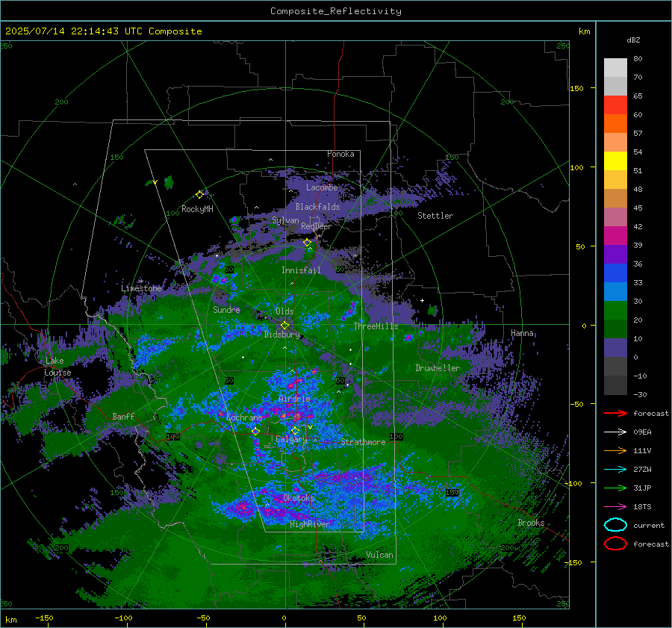Image resolution: width=672 pixels, height=628 pixels.
Task: Click the Lake Louise label
Action: pos(57,367)
